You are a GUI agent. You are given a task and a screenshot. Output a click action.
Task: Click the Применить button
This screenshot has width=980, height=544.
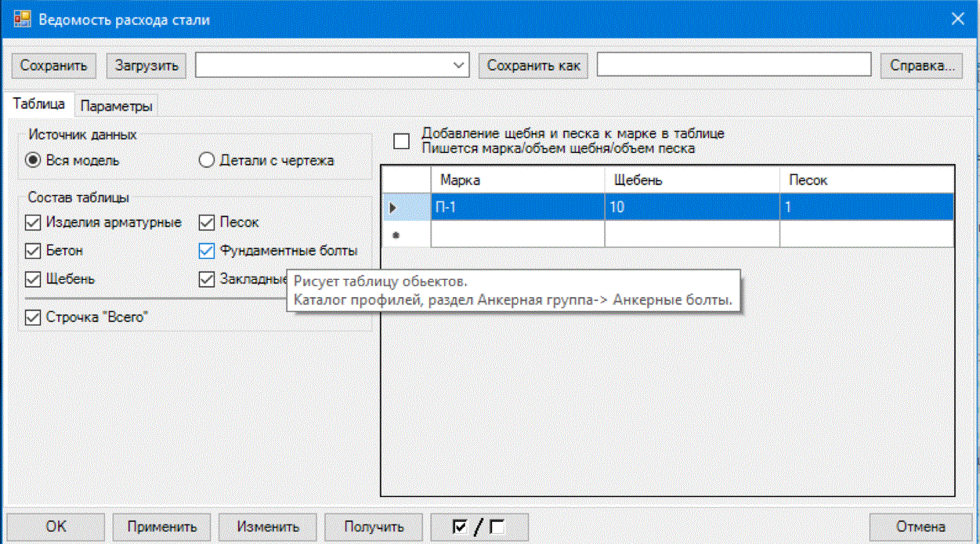click(161, 527)
